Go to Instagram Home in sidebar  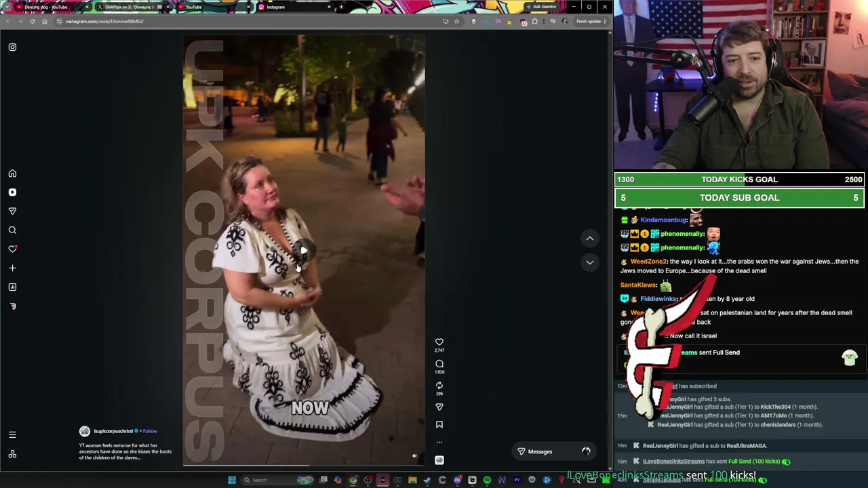pos(12,174)
